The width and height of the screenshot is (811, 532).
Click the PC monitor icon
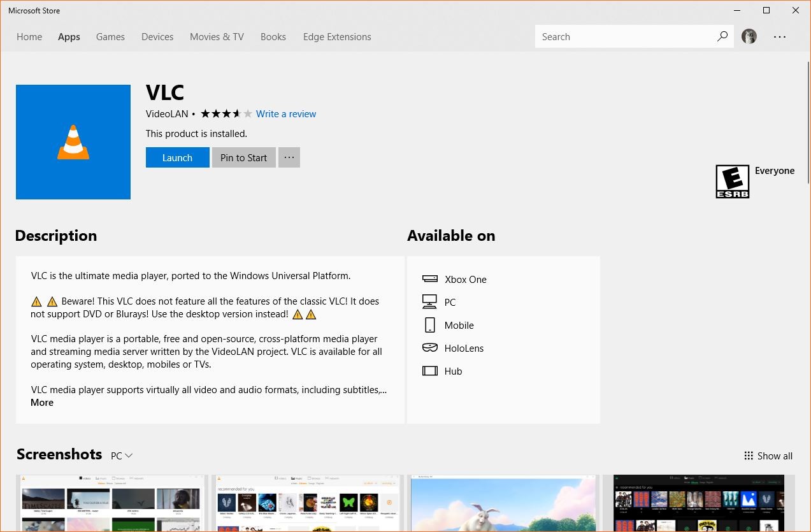click(430, 302)
